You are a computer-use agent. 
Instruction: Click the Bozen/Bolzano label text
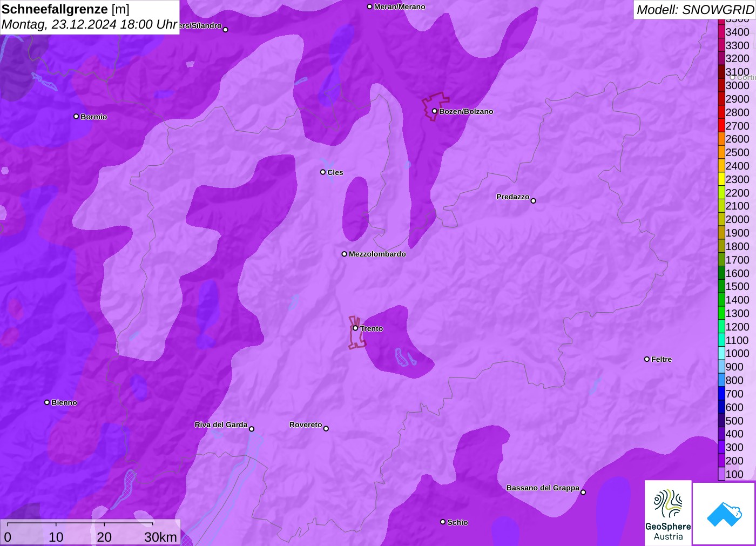(466, 111)
